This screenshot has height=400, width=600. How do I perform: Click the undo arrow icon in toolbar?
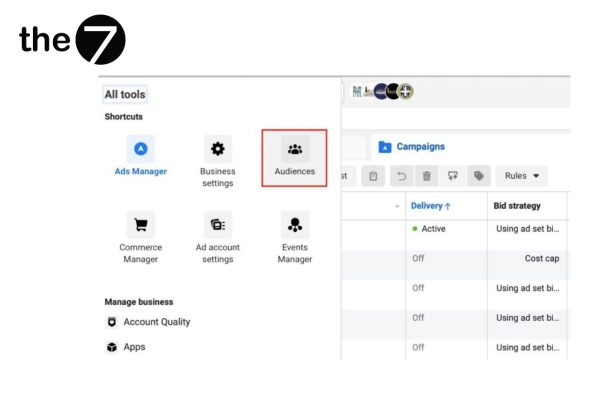pyautogui.click(x=400, y=176)
